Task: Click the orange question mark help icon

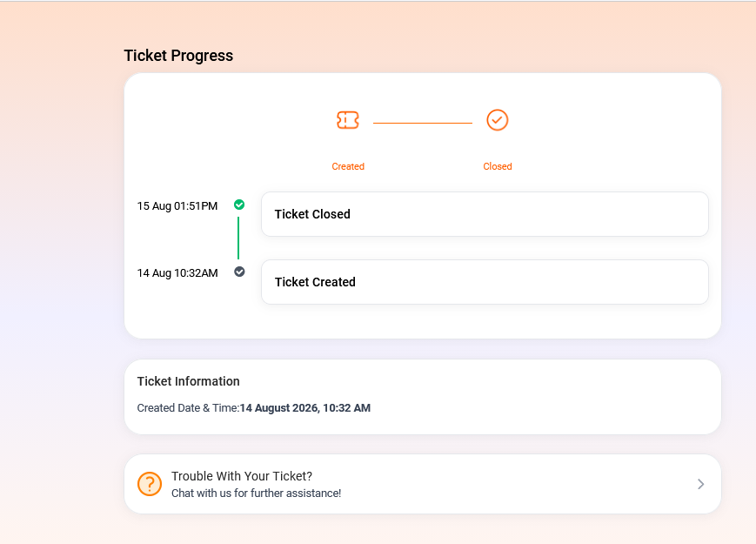Action: 150,484
